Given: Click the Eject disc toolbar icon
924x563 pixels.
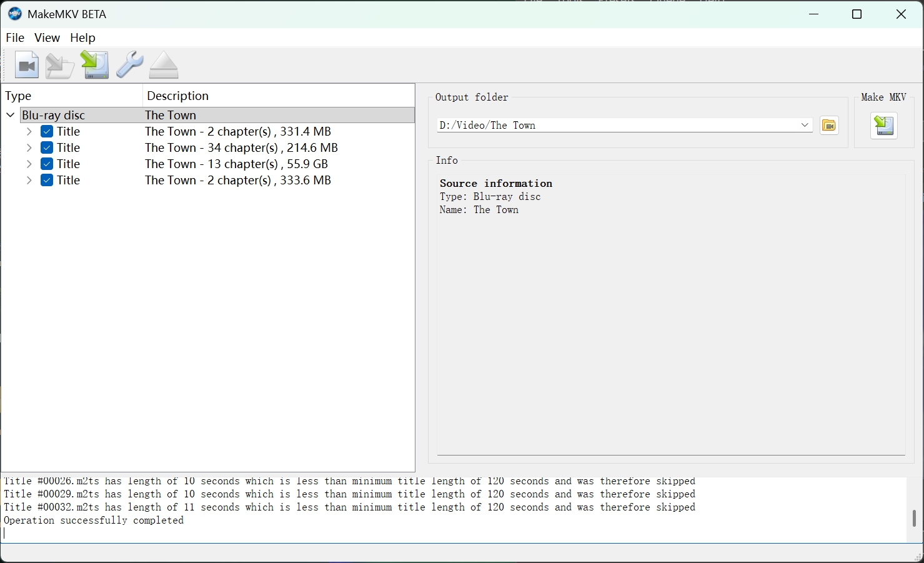Looking at the screenshot, I should tap(164, 65).
